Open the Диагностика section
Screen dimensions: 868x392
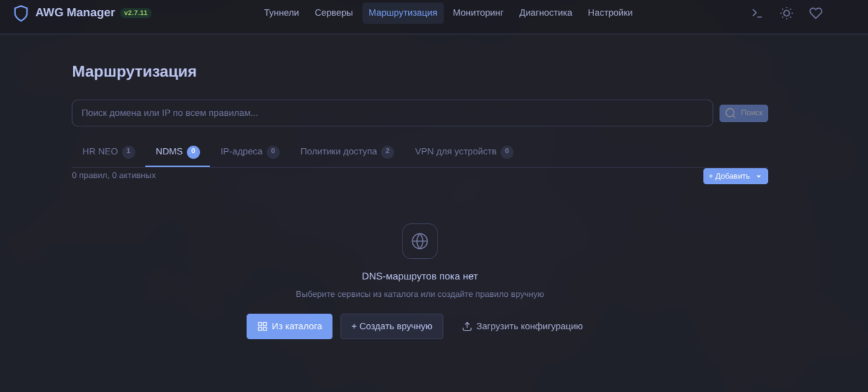pyautogui.click(x=545, y=12)
